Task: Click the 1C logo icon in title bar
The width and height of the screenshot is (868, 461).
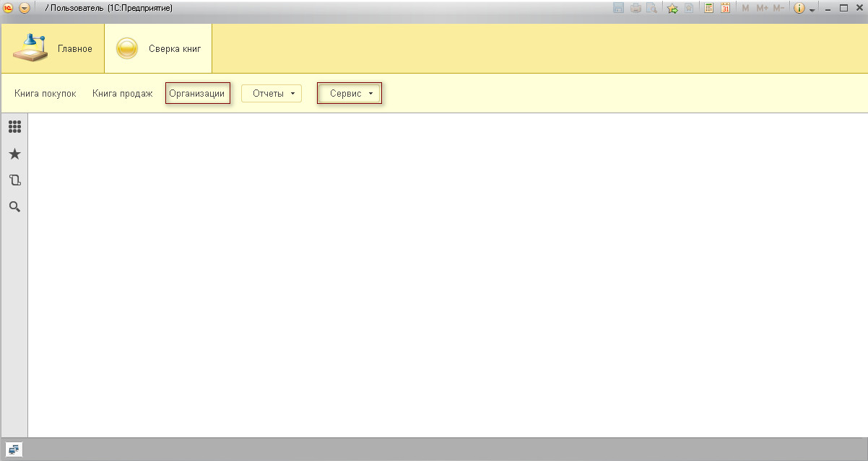Action: [x=9, y=8]
